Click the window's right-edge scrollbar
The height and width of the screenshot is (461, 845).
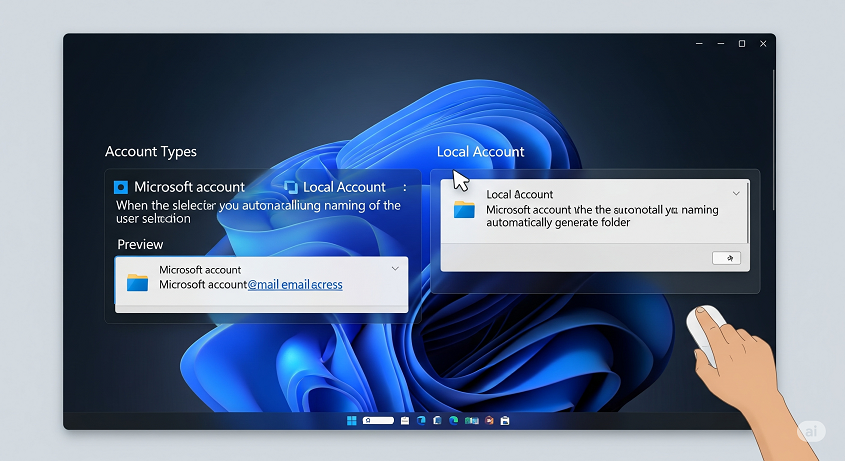click(x=774, y=140)
